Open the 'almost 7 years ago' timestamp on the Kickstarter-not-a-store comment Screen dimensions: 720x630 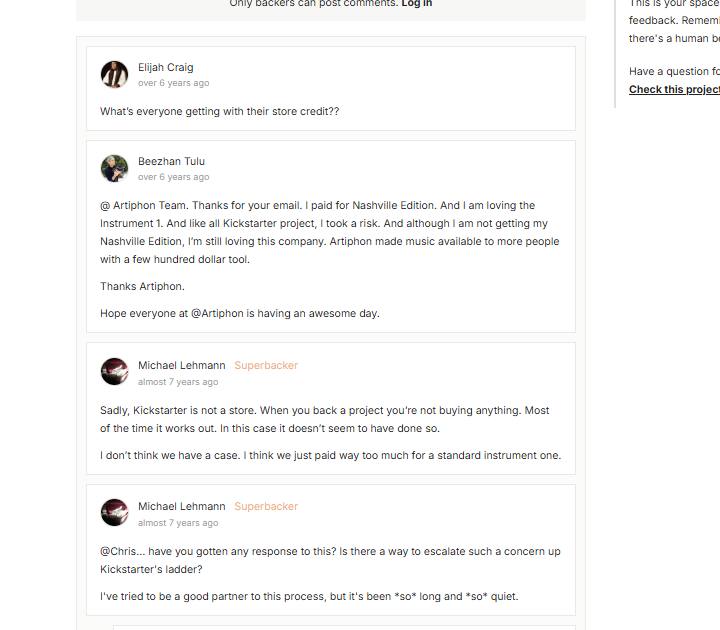(178, 382)
